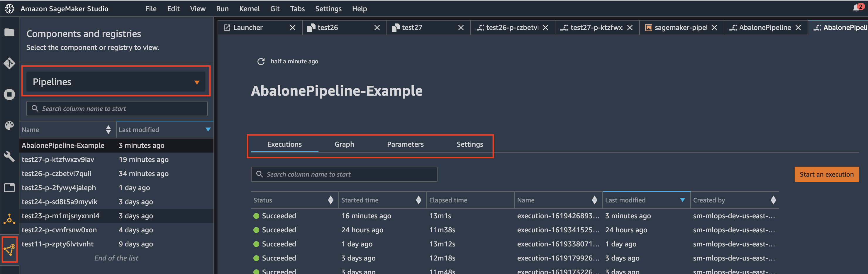
Task: Switch to the Executions pipeline tab
Action: pos(285,144)
